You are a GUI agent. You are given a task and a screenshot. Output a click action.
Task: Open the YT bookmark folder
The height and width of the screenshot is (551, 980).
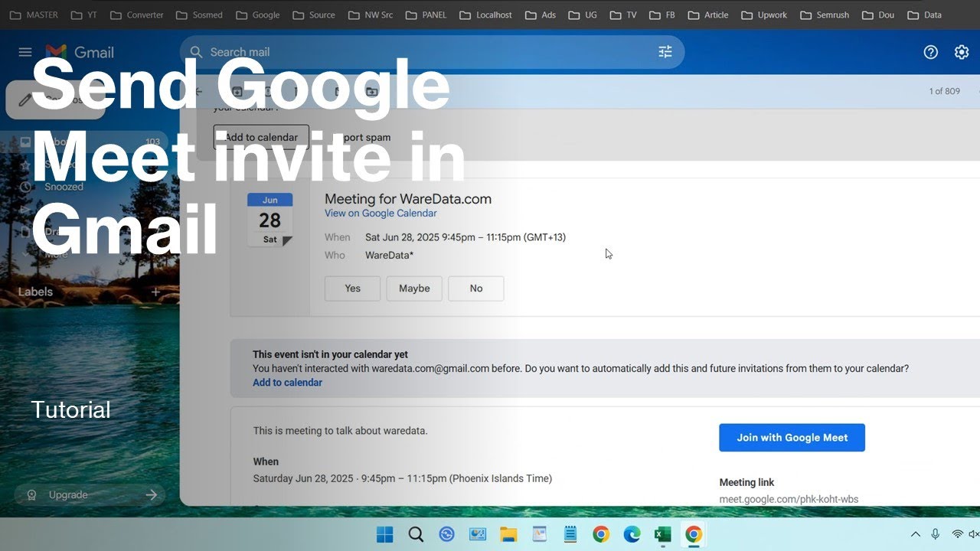pyautogui.click(x=83, y=15)
